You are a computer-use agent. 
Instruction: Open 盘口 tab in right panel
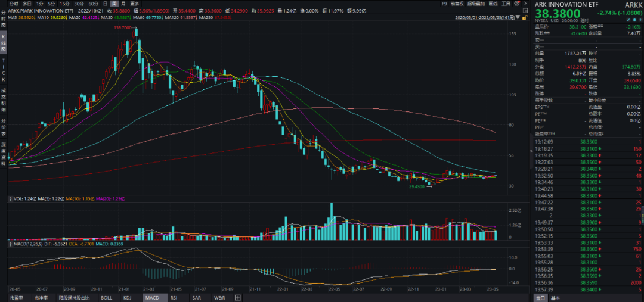click(539, 298)
